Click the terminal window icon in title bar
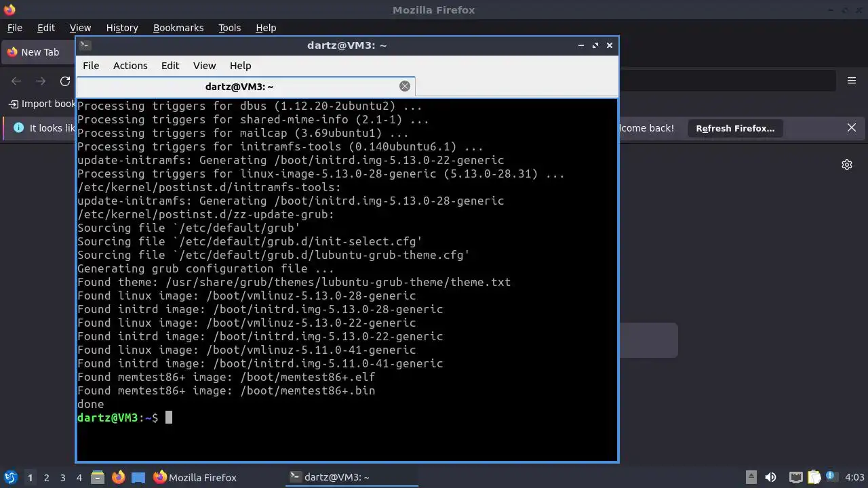The image size is (868, 488). tap(85, 45)
